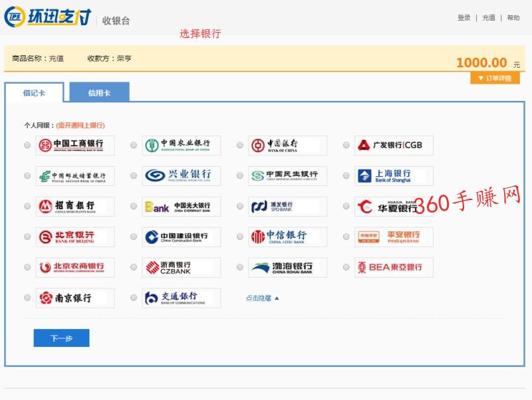Click the 中国光大银行 logo
Image resolution: width=532 pixels, height=400 pixels.
[181, 207]
